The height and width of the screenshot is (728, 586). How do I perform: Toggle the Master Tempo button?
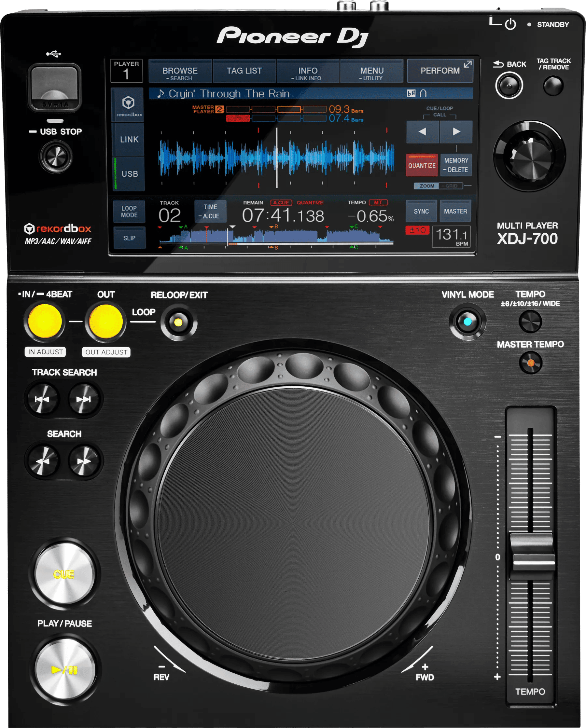pos(530,363)
